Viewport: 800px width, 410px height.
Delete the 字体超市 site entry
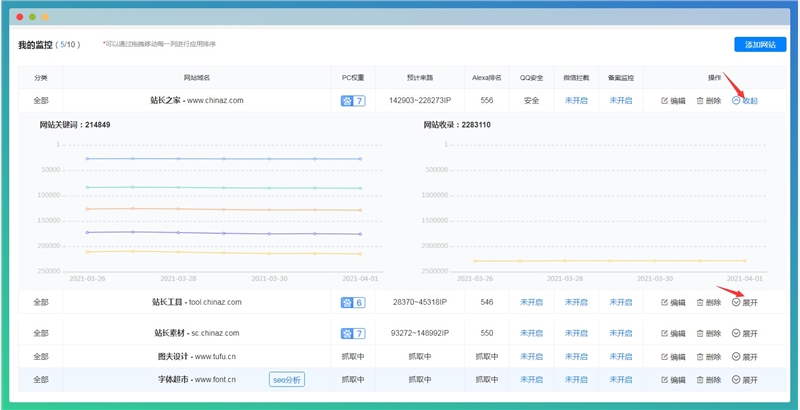click(x=708, y=380)
